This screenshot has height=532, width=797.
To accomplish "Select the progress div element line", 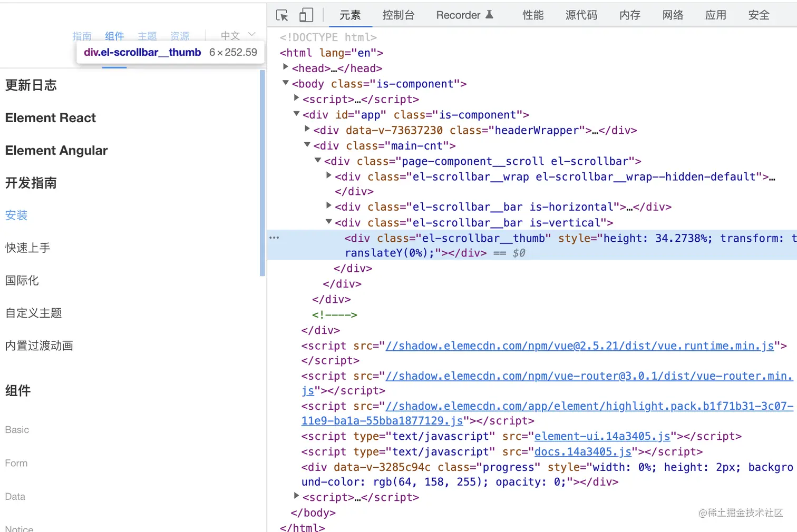I will [547, 475].
